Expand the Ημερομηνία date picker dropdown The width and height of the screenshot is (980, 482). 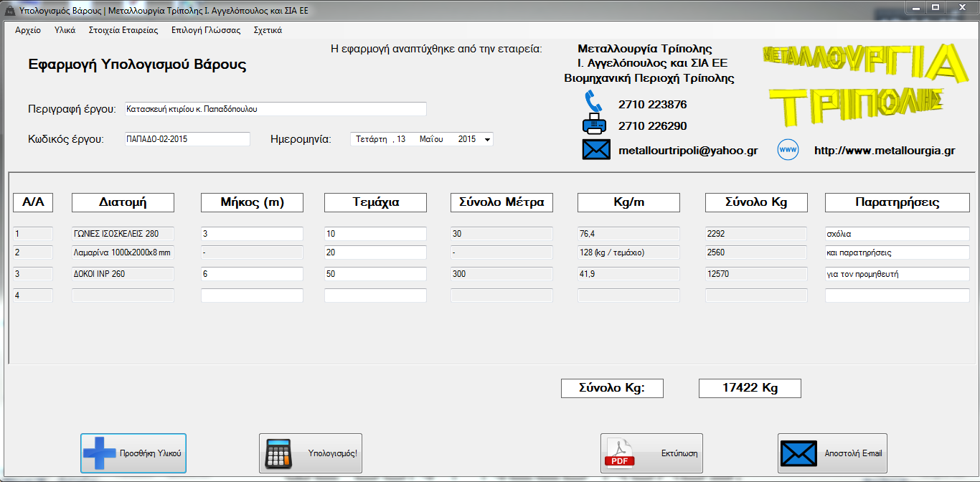click(x=488, y=140)
